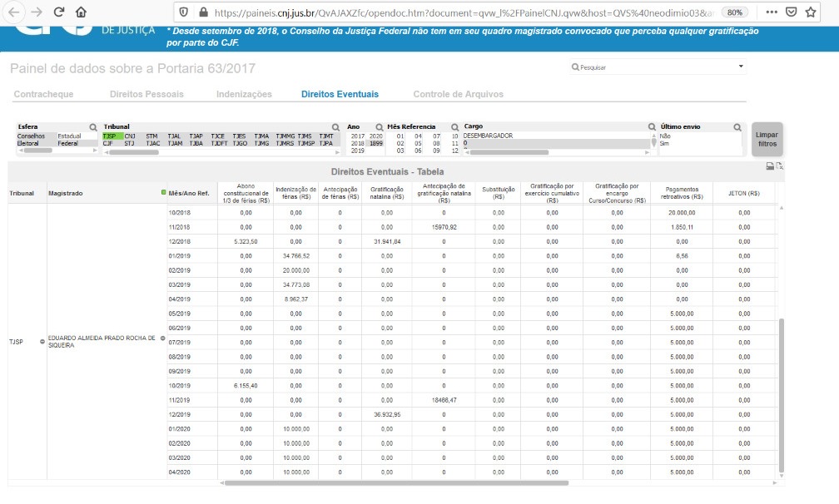Select Federal in the Esfera filter
Viewport: 839px width, 504px height.
(68, 143)
